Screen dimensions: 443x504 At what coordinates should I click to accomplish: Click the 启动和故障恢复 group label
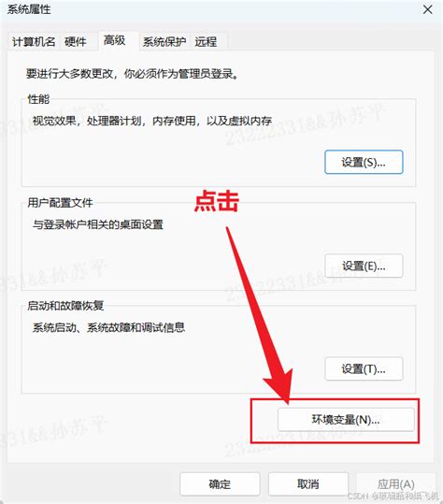[65, 306]
